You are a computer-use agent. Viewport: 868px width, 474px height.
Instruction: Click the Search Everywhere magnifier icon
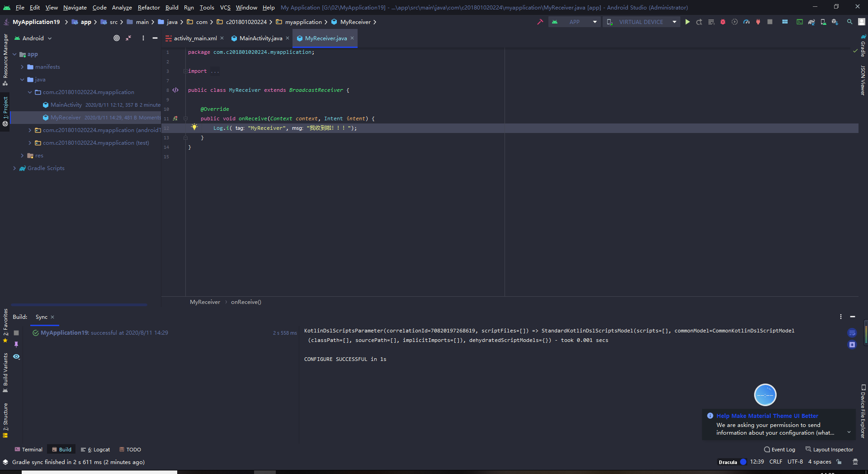tap(850, 22)
